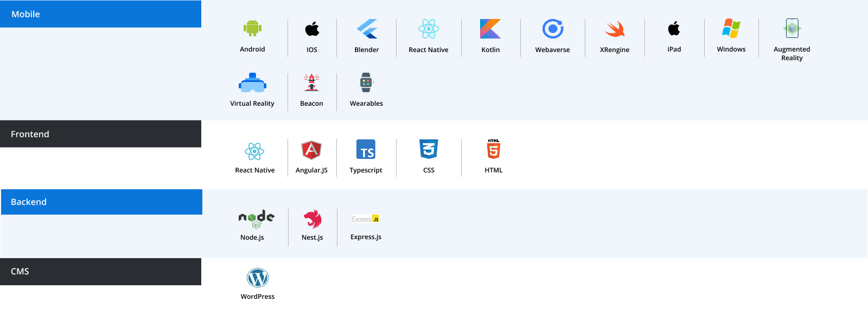Click the Kotlin logo icon
The height and width of the screenshot is (314, 868).
pyautogui.click(x=490, y=29)
